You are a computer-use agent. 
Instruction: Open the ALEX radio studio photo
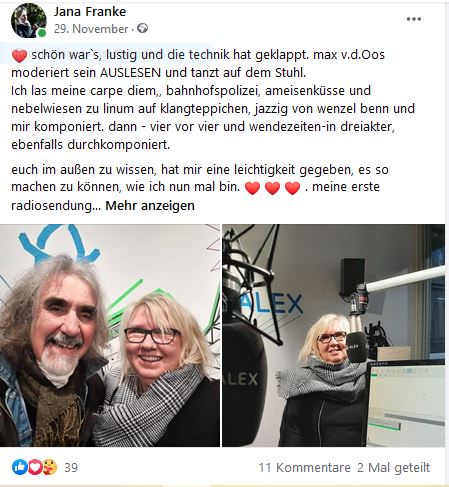333,335
